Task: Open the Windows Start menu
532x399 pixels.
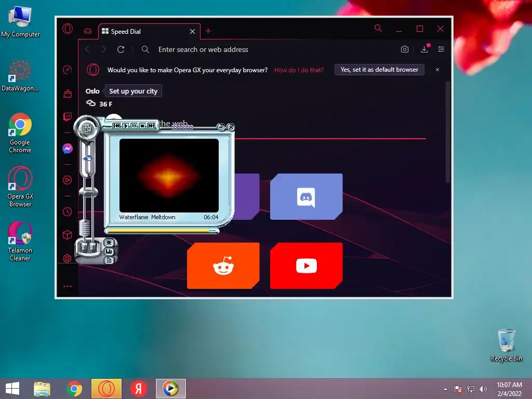Action: [12, 389]
